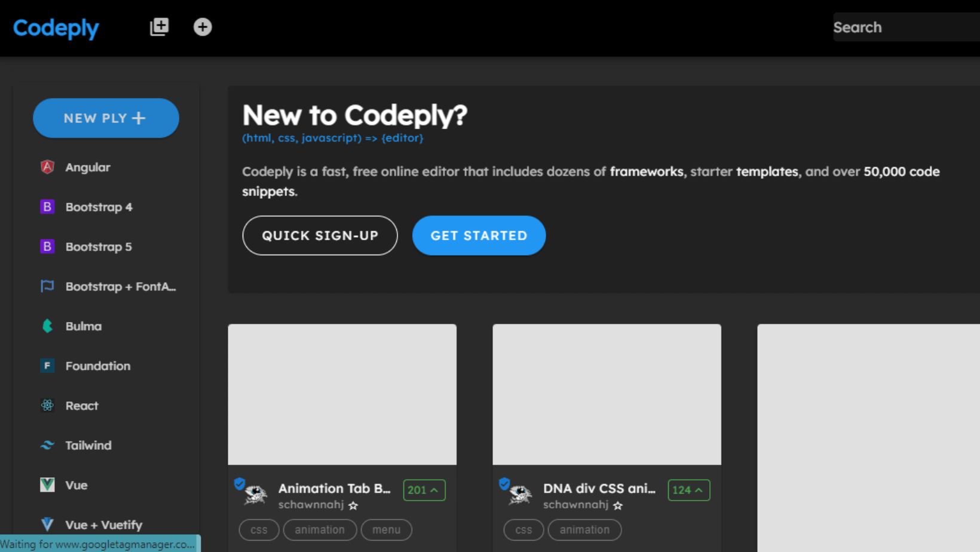Click the Vuetify logo icon
The width and height of the screenshot is (980, 552).
coord(47,525)
